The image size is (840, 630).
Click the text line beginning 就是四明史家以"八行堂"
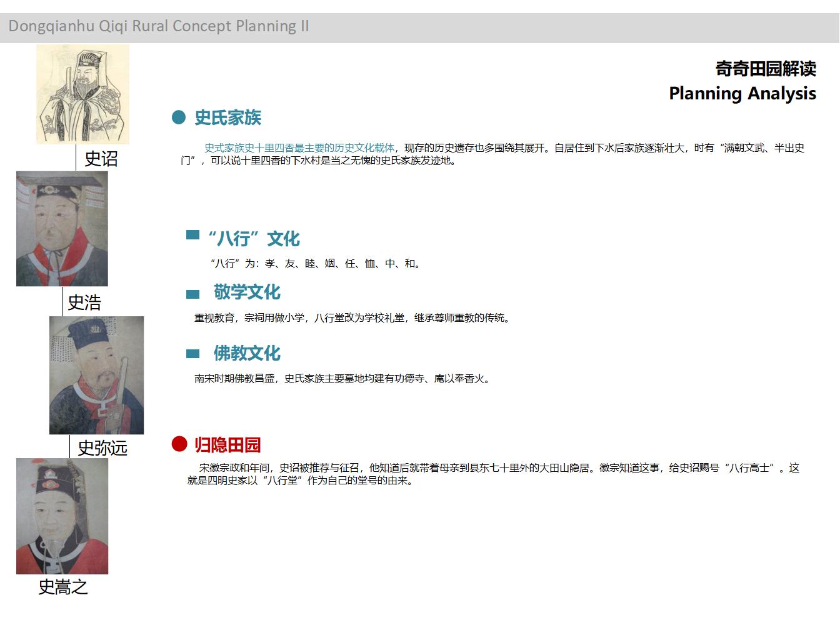(301, 481)
